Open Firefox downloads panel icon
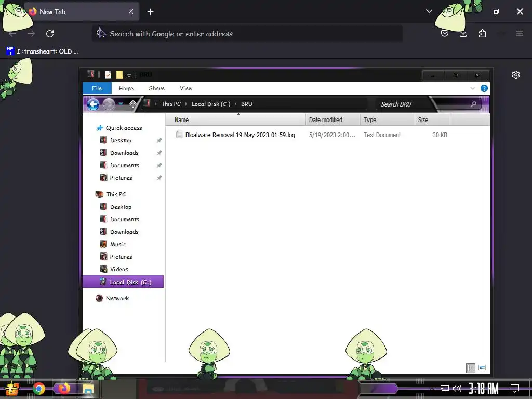 [463, 33]
